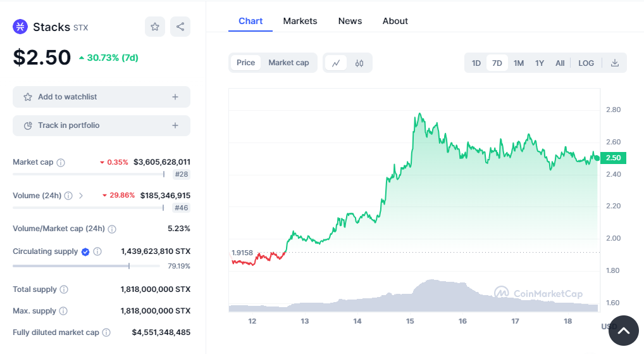Open the Fully diluted market cap info icon

[106, 332]
